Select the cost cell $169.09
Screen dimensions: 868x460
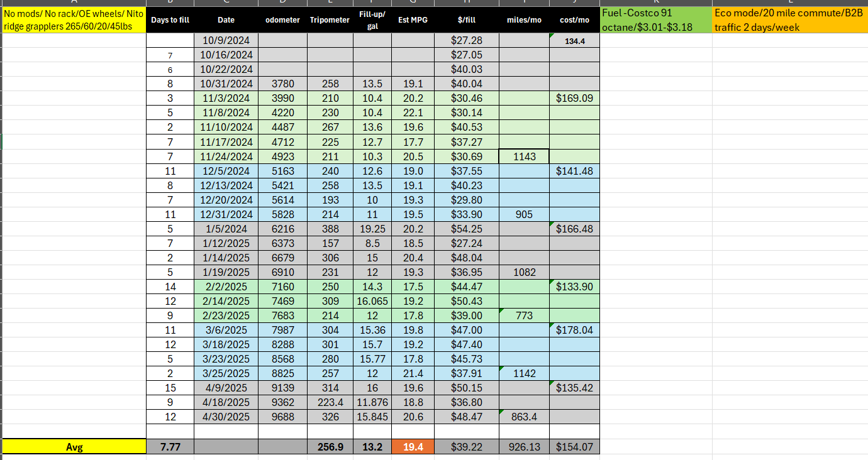point(574,99)
